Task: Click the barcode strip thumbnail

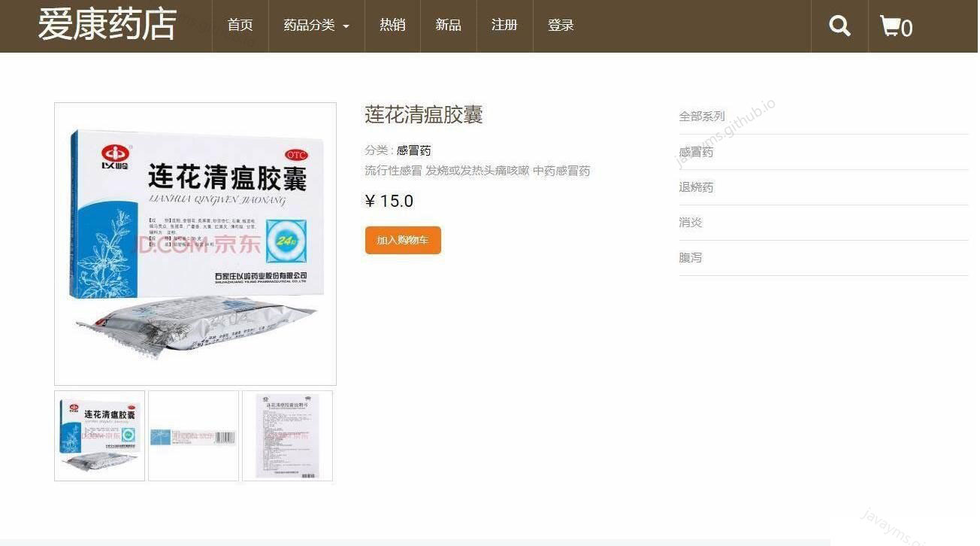Action: 193,435
